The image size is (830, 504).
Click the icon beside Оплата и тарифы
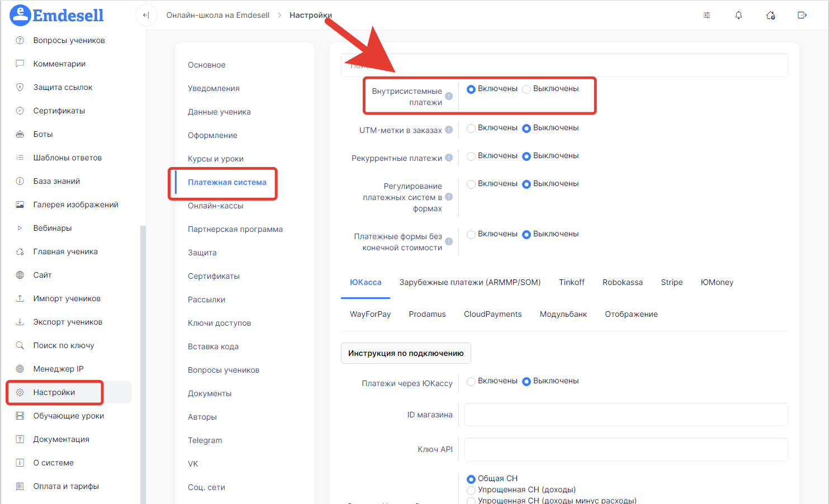coord(20,486)
